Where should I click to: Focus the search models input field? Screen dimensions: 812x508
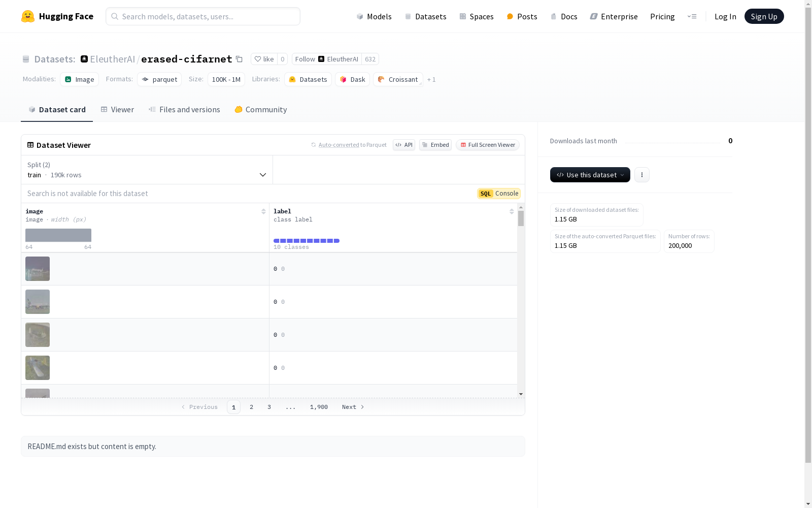coord(203,16)
